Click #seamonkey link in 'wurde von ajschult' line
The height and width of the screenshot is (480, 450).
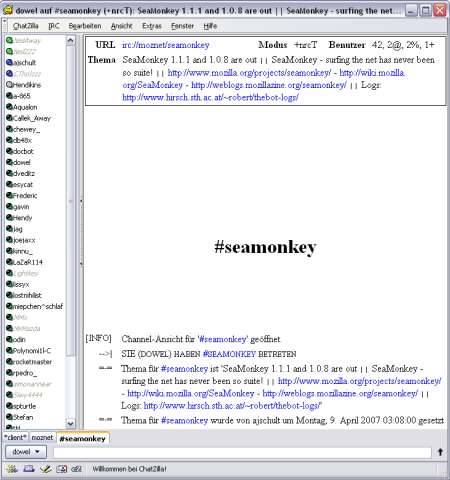click(184, 420)
